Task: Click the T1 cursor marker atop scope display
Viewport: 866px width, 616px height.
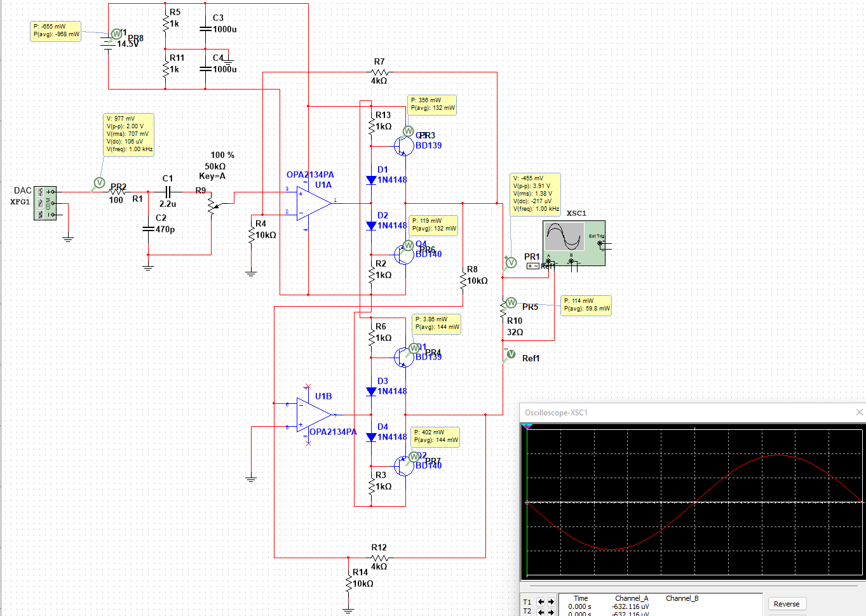Action: pyautogui.click(x=527, y=427)
